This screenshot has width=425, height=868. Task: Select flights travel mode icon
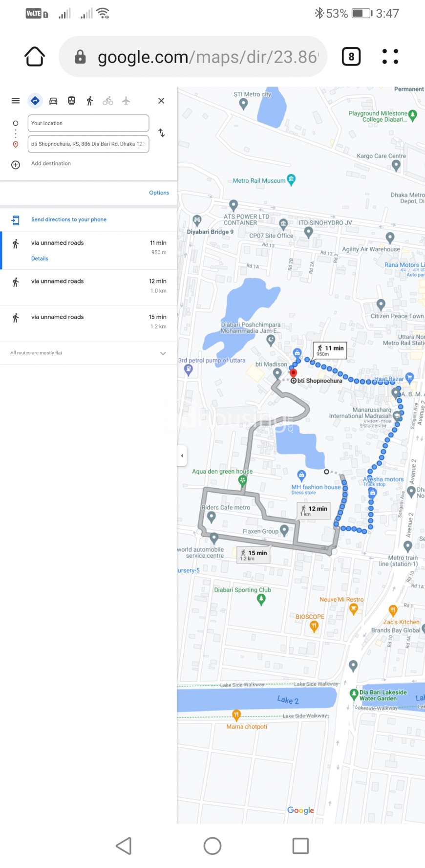(126, 101)
